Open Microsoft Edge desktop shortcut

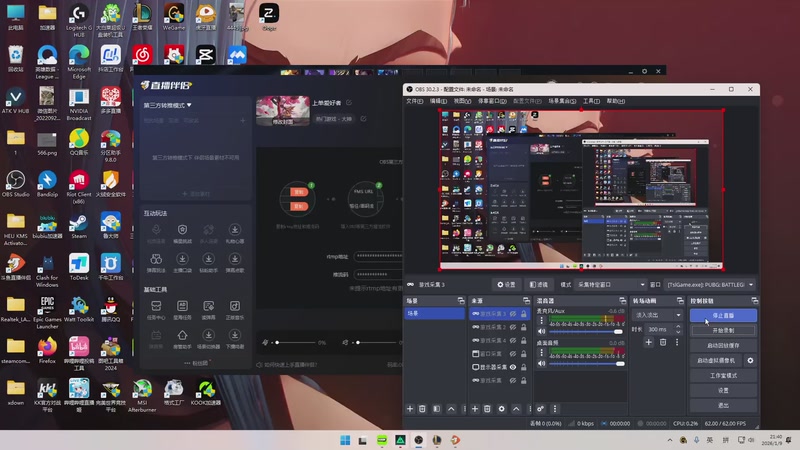[x=79, y=62]
